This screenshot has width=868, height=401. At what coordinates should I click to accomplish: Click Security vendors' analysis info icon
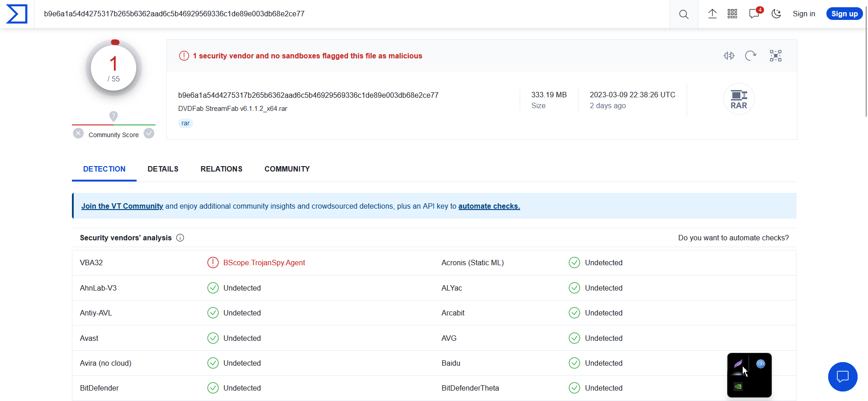coord(180,238)
